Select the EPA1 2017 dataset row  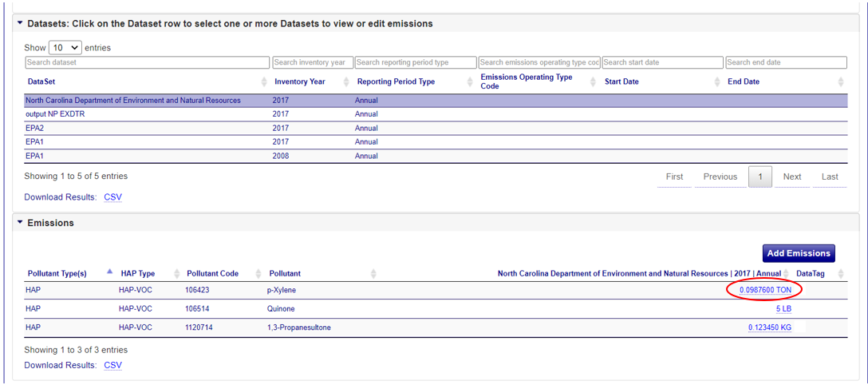[x=436, y=142]
